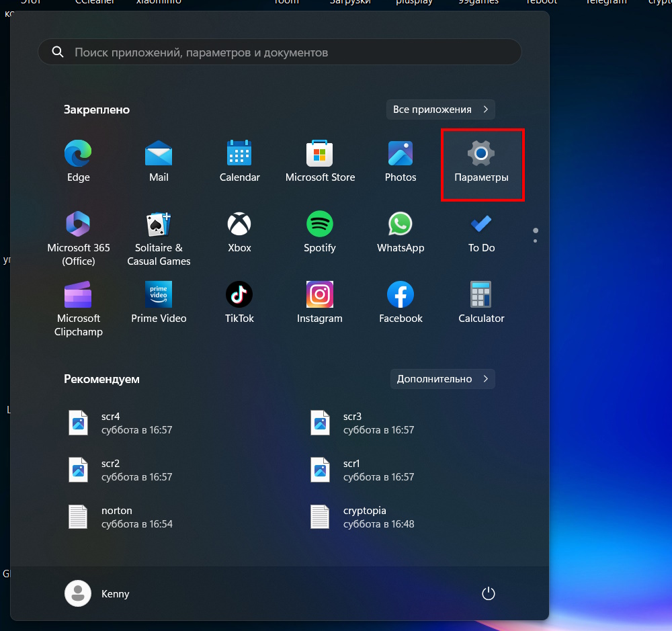Expand Дополнительно recommendations
The height and width of the screenshot is (631, 672).
click(443, 379)
